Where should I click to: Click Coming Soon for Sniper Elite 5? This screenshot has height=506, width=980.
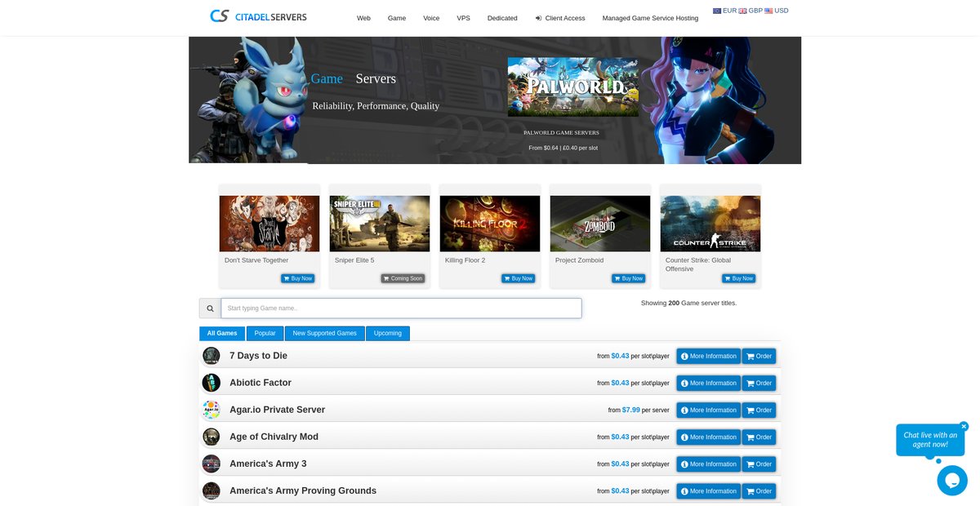click(x=403, y=278)
